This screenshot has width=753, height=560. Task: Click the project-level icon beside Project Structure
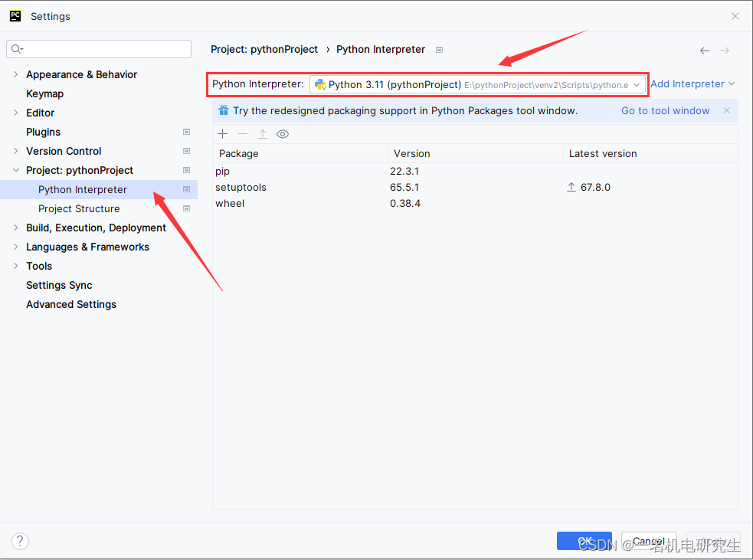(x=187, y=209)
